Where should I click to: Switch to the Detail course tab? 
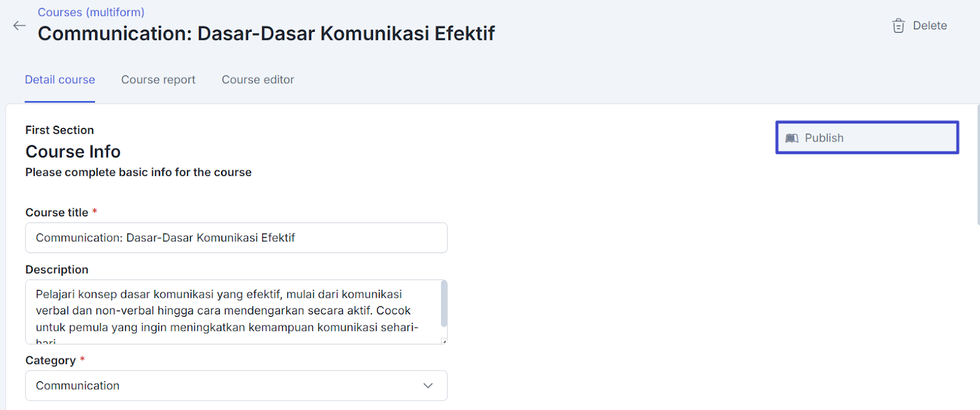coord(60,80)
